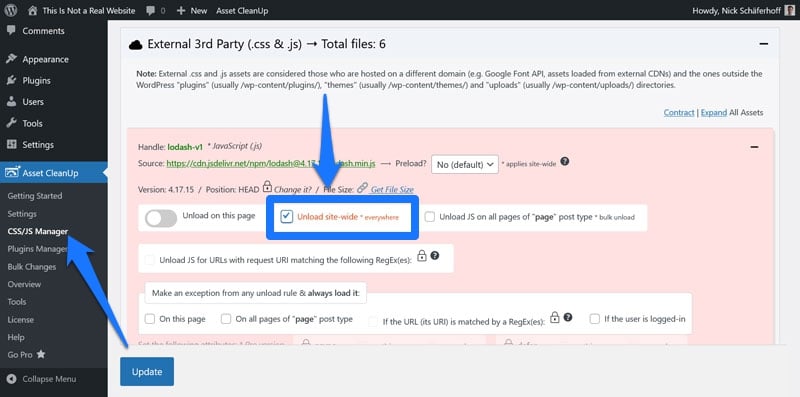800x397 pixels.
Task: Click the help icon next to applies site-wide
Action: pos(565,162)
